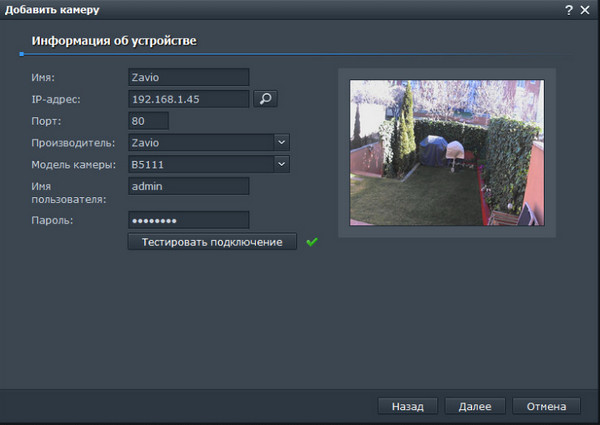
Task: Expand the Модель камеры dropdown arrow
Action: tap(281, 164)
